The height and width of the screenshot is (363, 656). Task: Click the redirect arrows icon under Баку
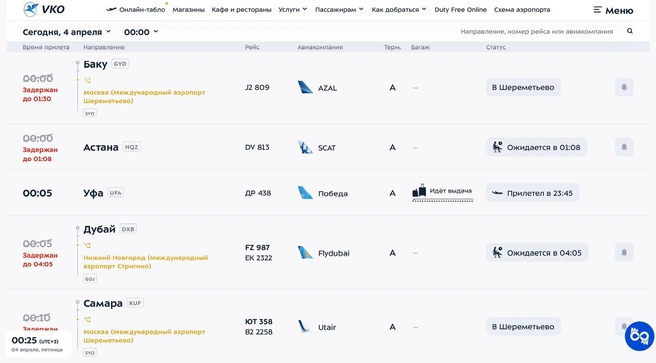click(87, 80)
